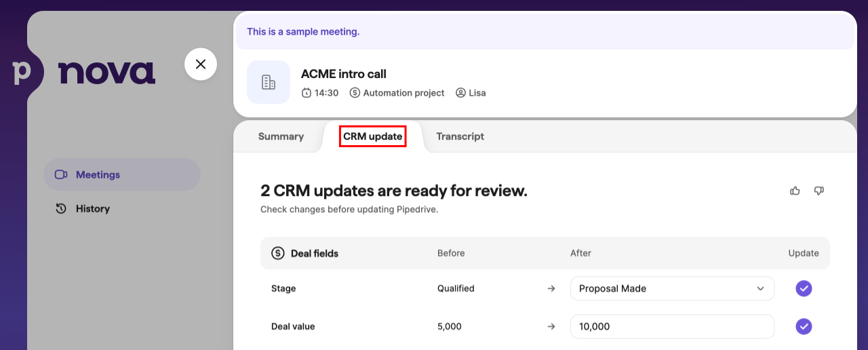Viewport: 868px width, 350px height.
Task: Click the Stage dropdown chevron arrow
Action: 760,288
